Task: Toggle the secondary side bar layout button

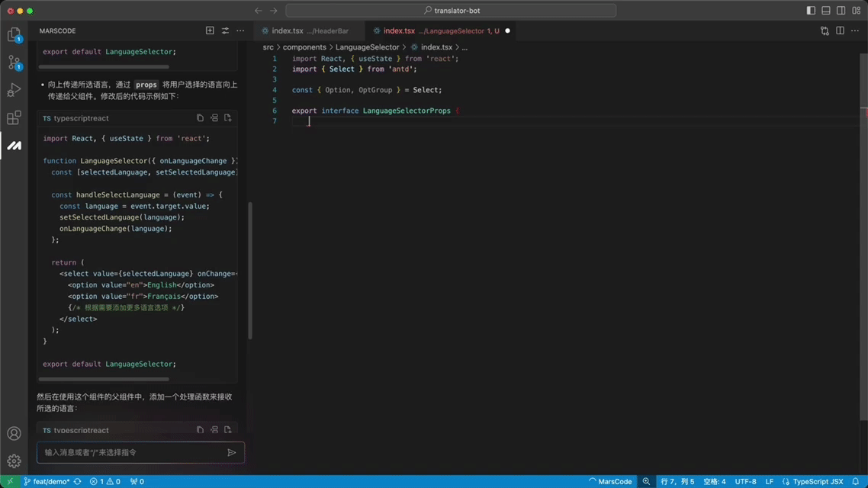Action: click(x=841, y=11)
